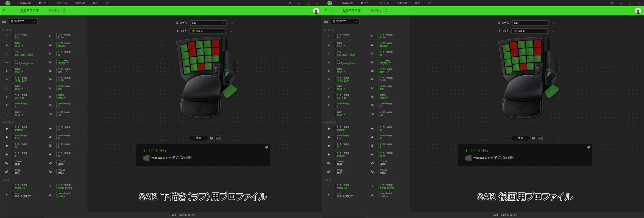
Task: Select key 4 sai2_new_layer macro in right window
Action: click(x=346, y=62)
